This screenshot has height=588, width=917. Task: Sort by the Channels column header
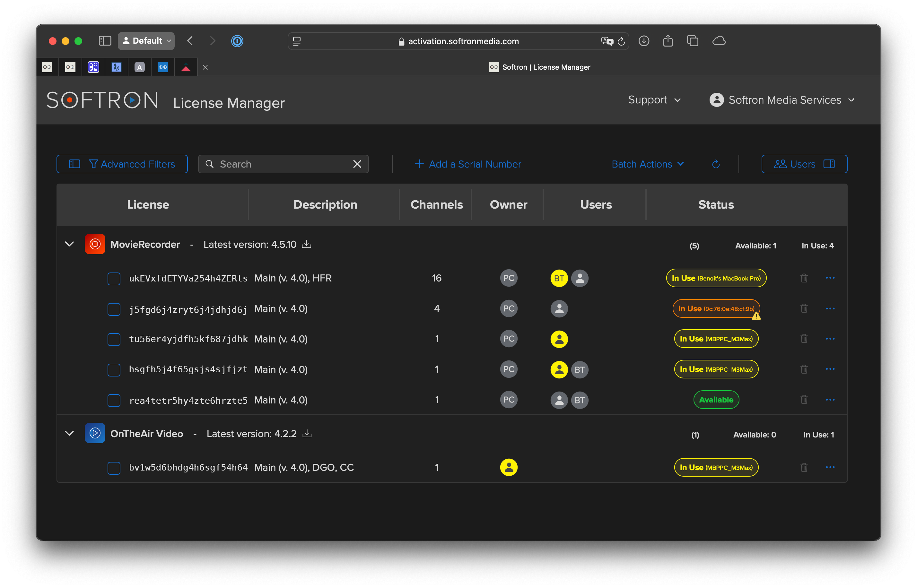pyautogui.click(x=437, y=204)
